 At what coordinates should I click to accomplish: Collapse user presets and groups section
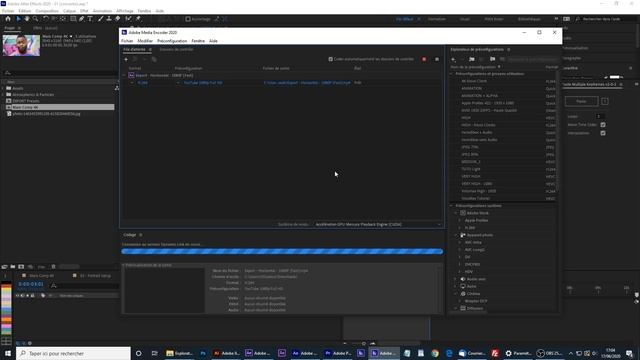coord(451,74)
